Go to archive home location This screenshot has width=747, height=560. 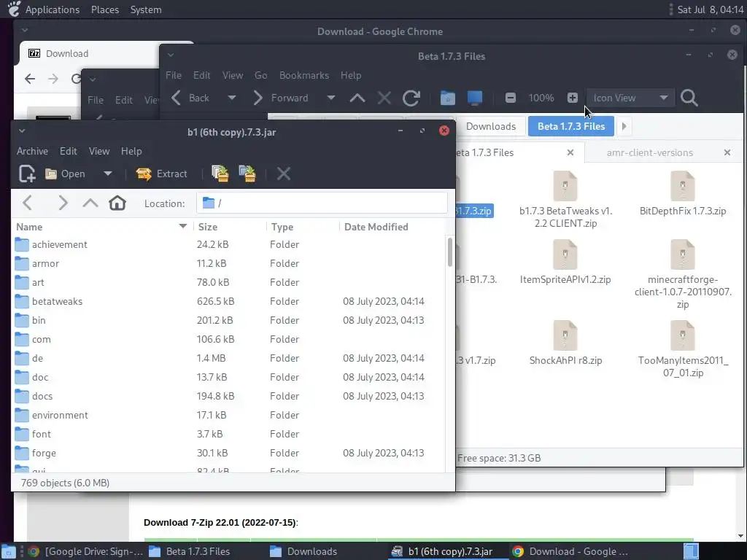coord(117,203)
